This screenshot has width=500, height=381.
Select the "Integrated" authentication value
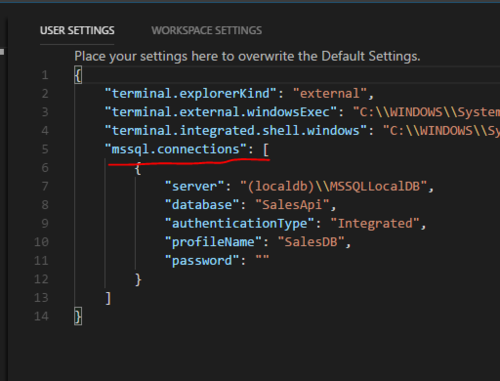coord(375,224)
